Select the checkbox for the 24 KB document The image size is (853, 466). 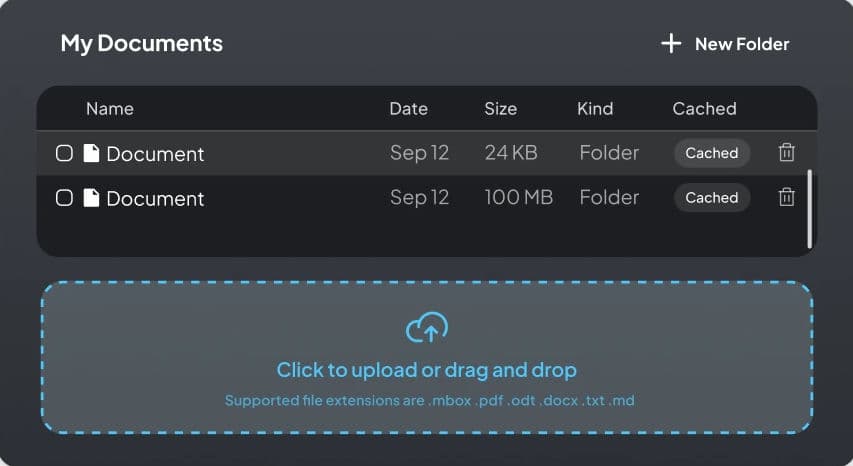click(64, 153)
